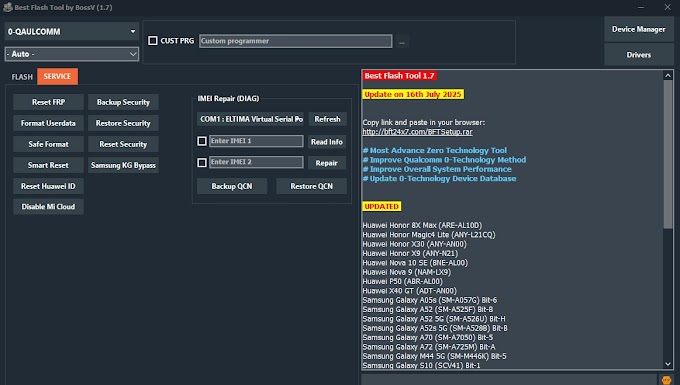This screenshot has height=385, width=680.
Task: Close the Best Flash Tool window
Action: point(667,7)
